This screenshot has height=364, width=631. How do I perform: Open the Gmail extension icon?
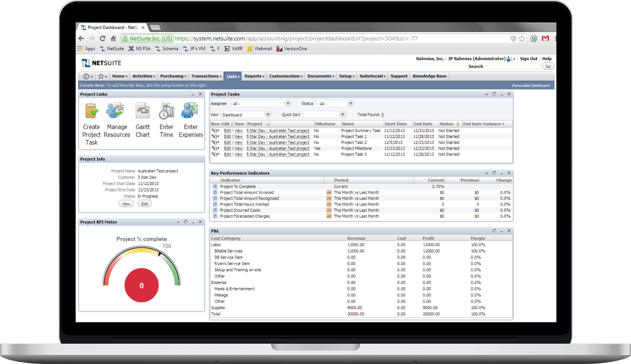tap(545, 38)
